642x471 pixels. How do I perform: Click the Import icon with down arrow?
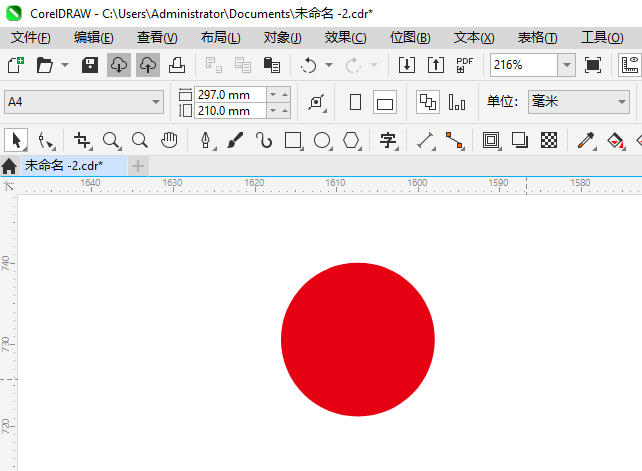[x=407, y=65]
